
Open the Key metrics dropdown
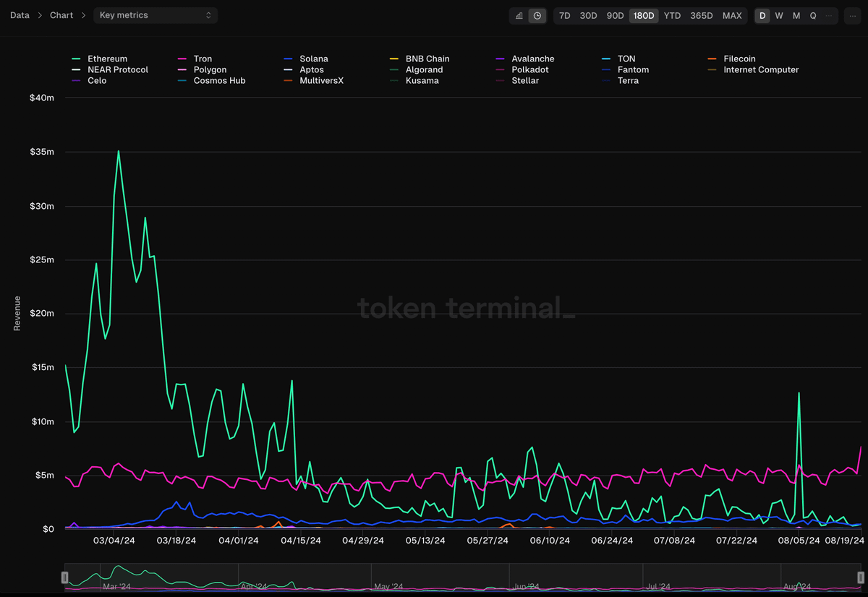point(156,15)
